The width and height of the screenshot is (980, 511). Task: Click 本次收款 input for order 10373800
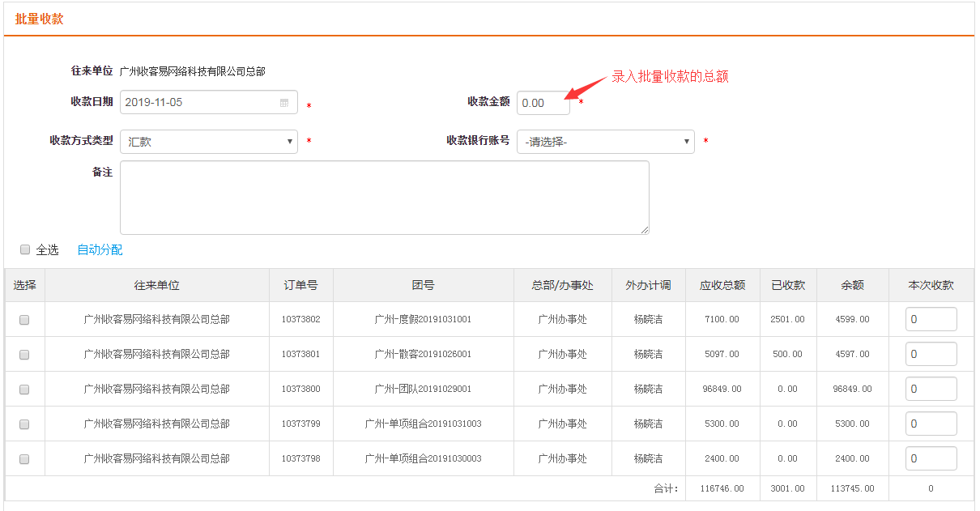pos(931,390)
